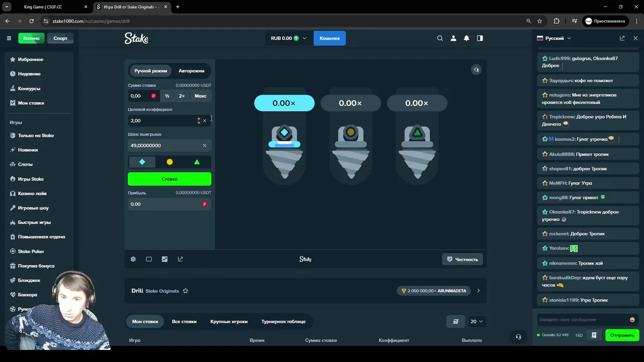The height and width of the screenshot is (362, 644).
Task: Pop out the chat window
Action: coord(622,38)
